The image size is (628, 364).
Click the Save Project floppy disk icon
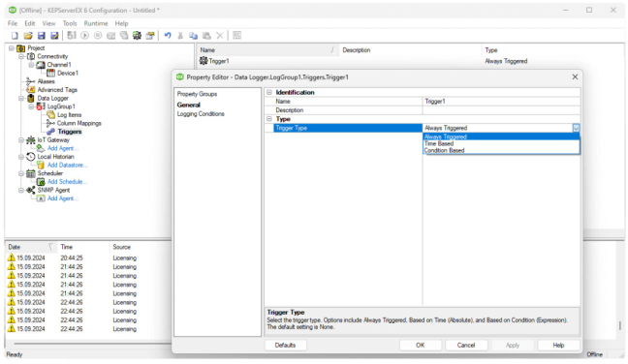pyautogui.click(x=42, y=36)
